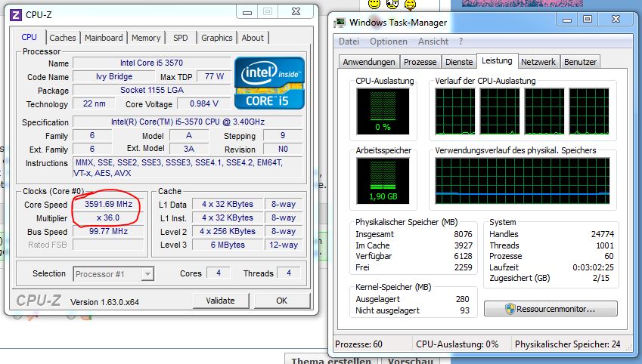The width and height of the screenshot is (642, 364).
Task: Click the Laufzeit value 0:03:02:25
Action: 593,267
